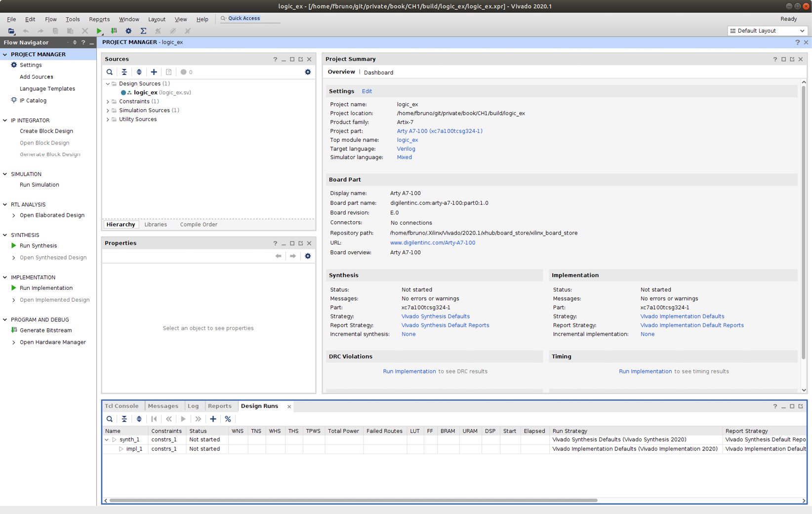Click the Quick Access search field
Image resolution: width=812 pixels, height=514 pixels.
(250, 18)
